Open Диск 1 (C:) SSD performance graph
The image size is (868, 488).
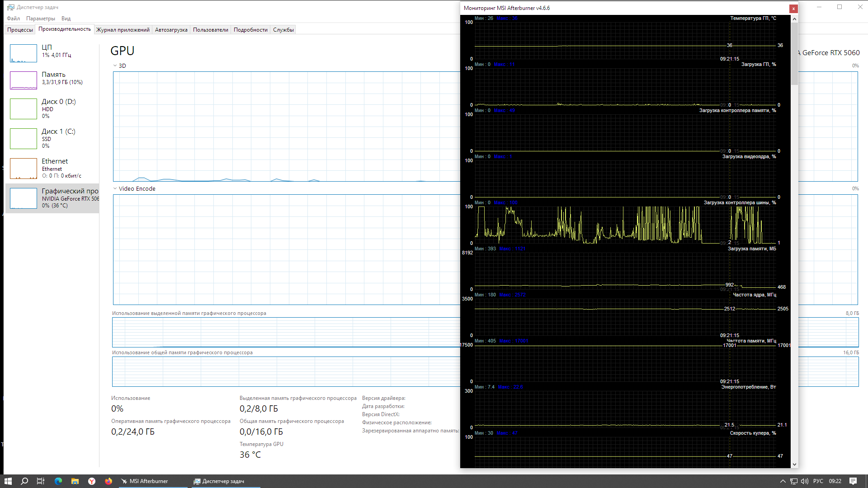coord(52,138)
